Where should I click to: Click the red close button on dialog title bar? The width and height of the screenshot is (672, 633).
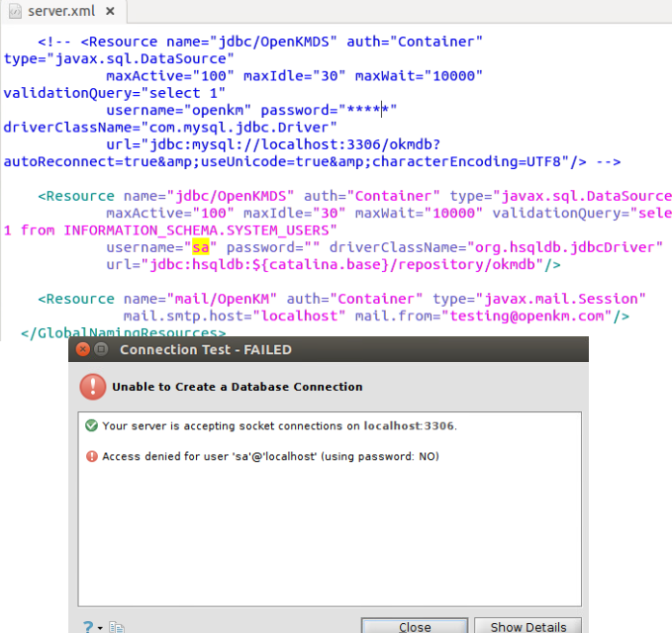tap(83, 349)
